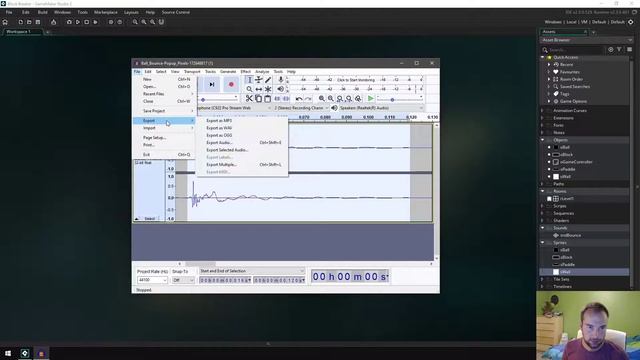Image resolution: width=640 pixels, height=360 pixels.
Task: Open Audacity Effect menu
Action: [x=246, y=72]
